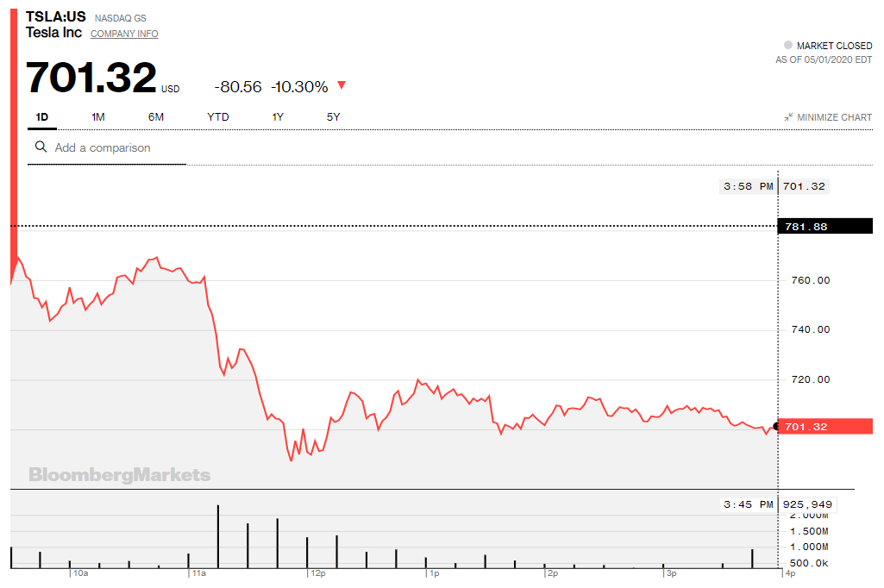
Task: Select the 1Y time range tab
Action: (278, 116)
